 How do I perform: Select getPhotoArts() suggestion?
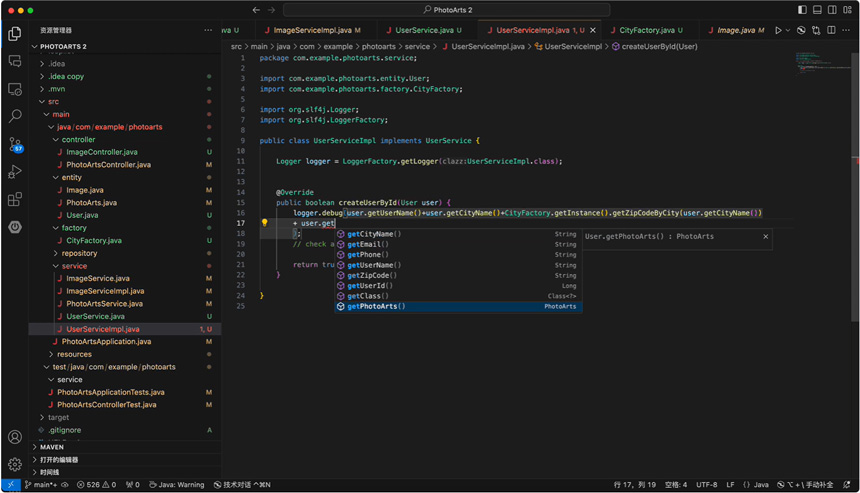click(459, 306)
